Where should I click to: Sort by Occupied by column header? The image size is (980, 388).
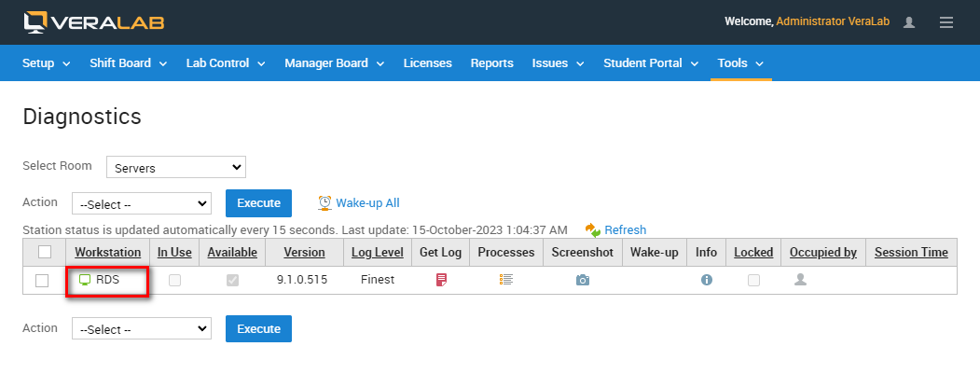[823, 253]
